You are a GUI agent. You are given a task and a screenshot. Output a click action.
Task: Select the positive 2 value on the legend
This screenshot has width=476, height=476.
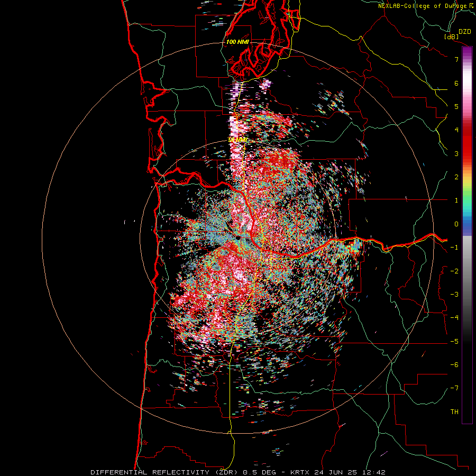point(456,177)
